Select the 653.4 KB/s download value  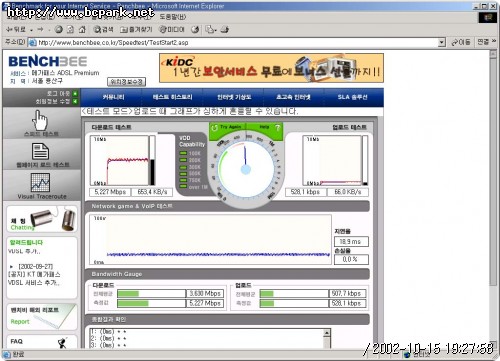152,192
